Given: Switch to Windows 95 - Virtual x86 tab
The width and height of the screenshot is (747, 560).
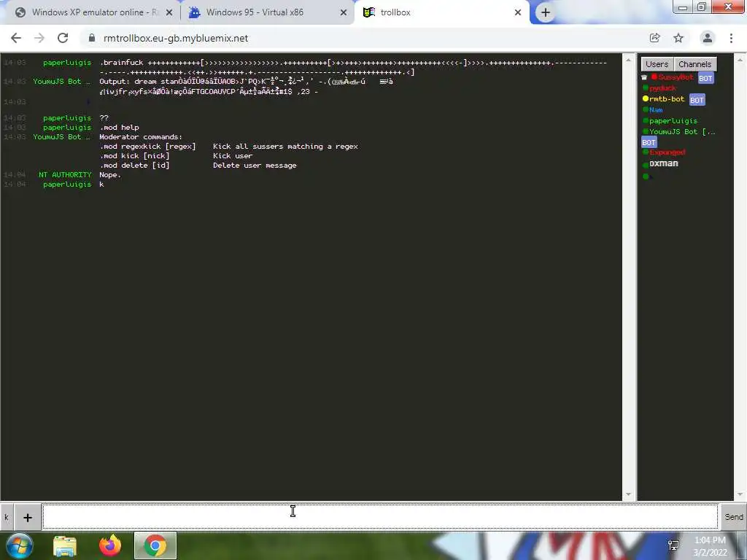Looking at the screenshot, I should tap(267, 12).
